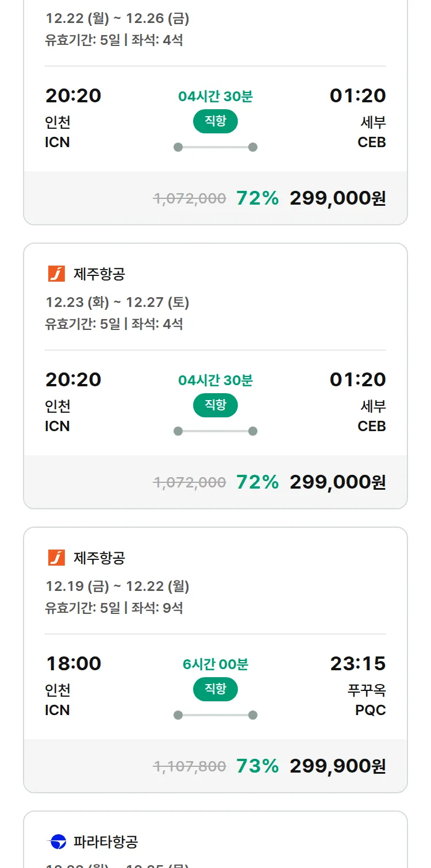Click route line on the Phu Quoc flight
Image resolution: width=431 pixels, height=868 pixels.
[x=215, y=715]
